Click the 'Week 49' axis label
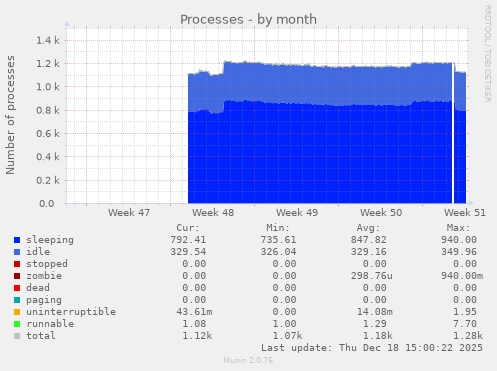Image resolution: width=497 pixels, height=371 pixels. click(x=297, y=213)
